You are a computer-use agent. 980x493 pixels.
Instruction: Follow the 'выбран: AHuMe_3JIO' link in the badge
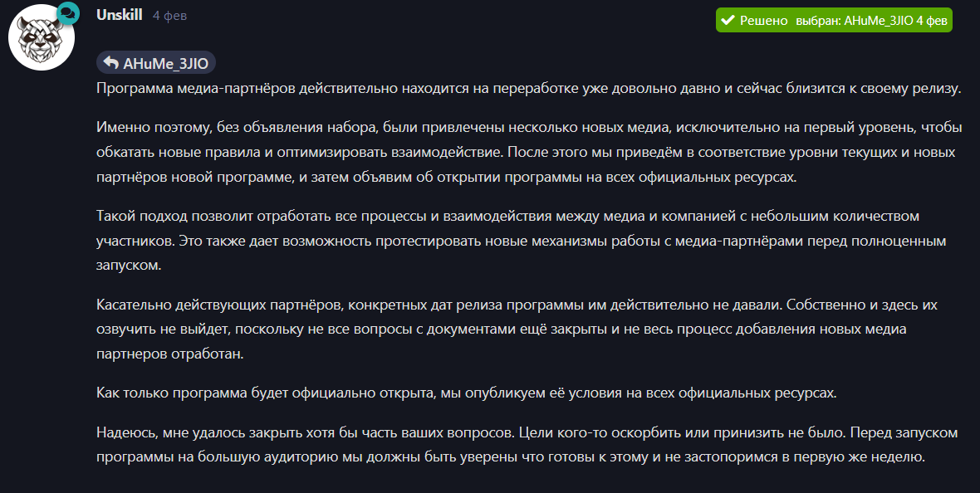click(x=855, y=21)
